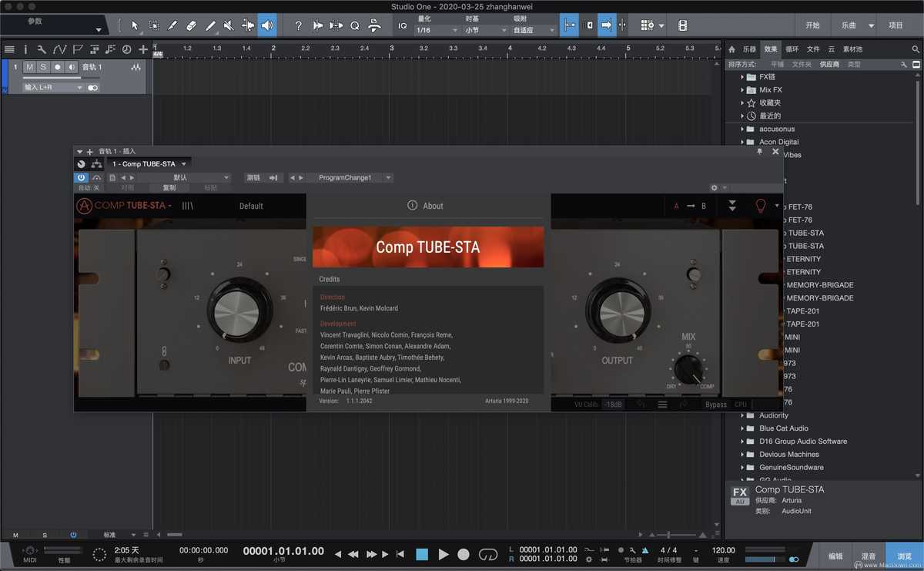Viewport: 924px width, 571px height.
Task: Click the browser home icon
Action: click(x=732, y=49)
